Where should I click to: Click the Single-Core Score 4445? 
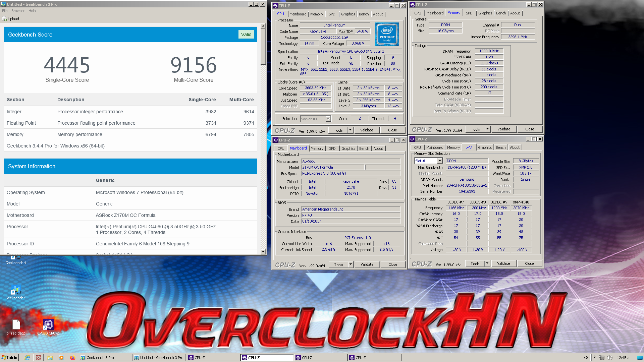(67, 65)
